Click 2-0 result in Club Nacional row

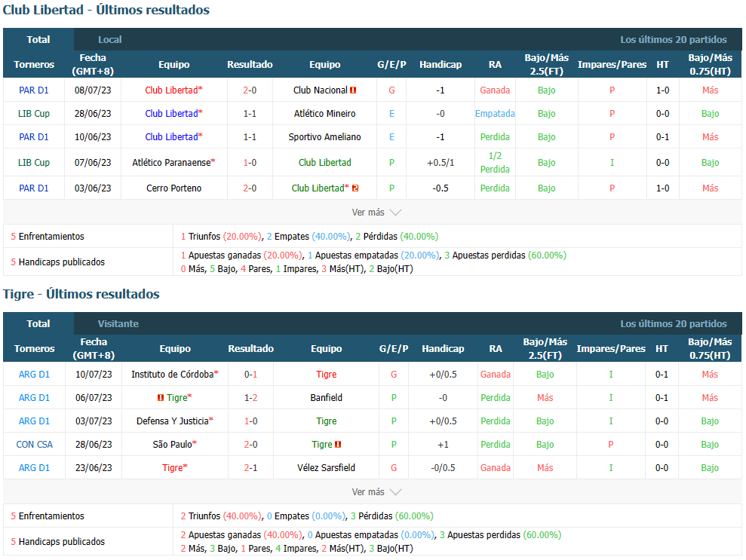click(250, 90)
